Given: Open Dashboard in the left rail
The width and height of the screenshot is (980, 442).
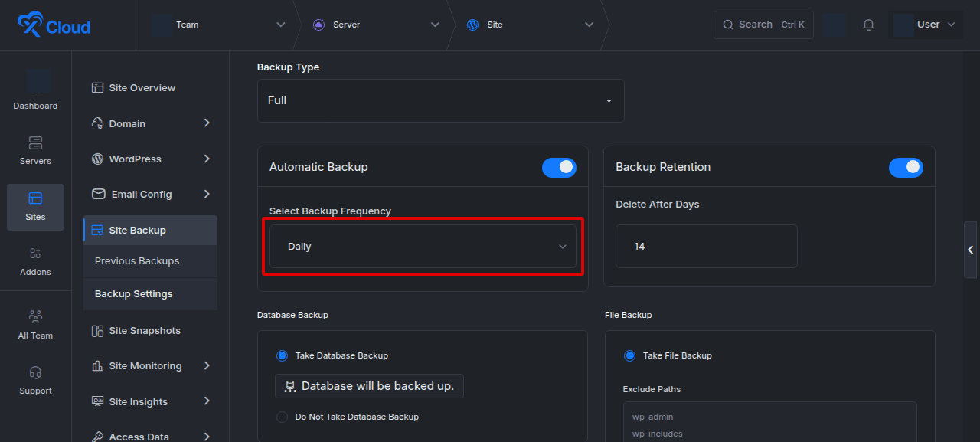Looking at the screenshot, I should pos(35,91).
